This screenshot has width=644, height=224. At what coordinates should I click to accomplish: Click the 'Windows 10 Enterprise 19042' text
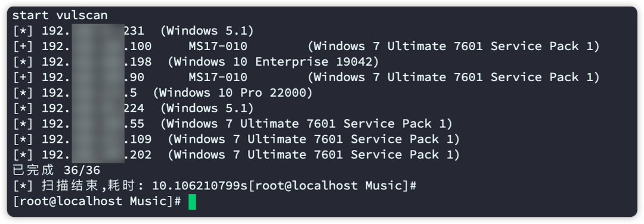pos(273,62)
